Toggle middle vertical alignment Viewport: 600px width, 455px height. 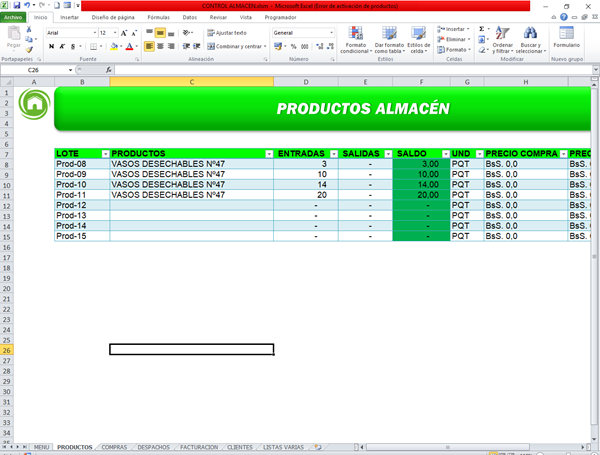pos(160,33)
